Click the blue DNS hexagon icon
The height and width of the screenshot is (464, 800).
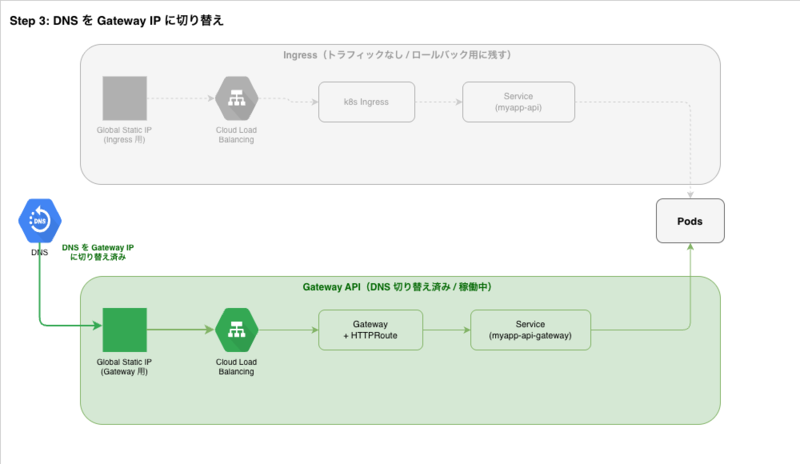click(x=40, y=221)
